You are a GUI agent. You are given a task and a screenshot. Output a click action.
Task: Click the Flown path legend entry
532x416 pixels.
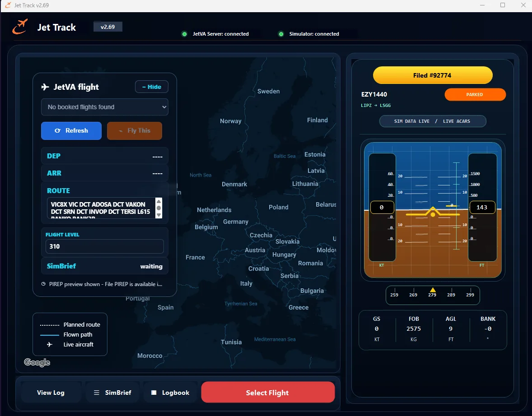66,335
